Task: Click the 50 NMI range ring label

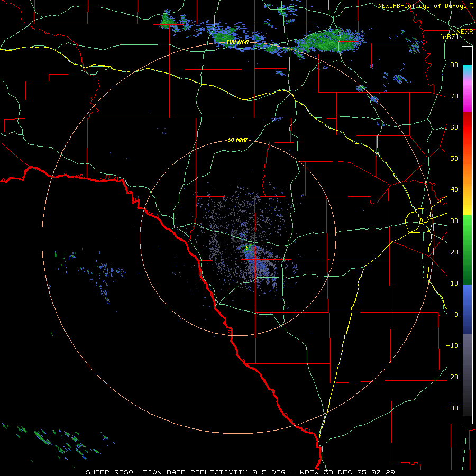Action: [x=237, y=140]
